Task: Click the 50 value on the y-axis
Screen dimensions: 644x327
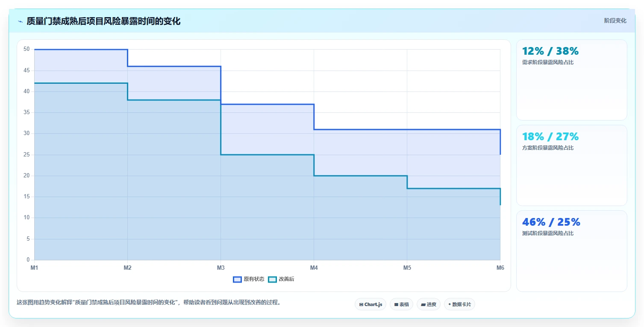Action: pos(26,49)
